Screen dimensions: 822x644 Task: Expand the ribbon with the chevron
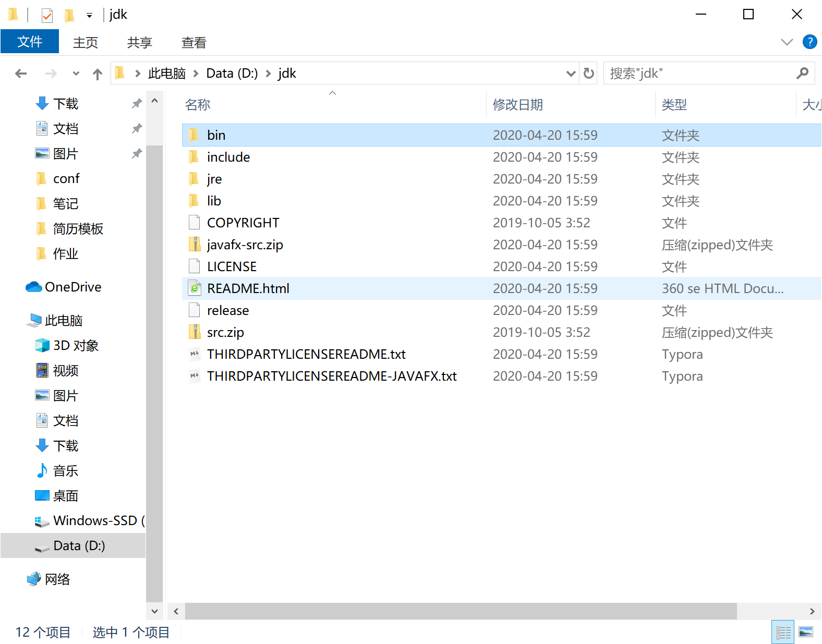click(x=787, y=42)
